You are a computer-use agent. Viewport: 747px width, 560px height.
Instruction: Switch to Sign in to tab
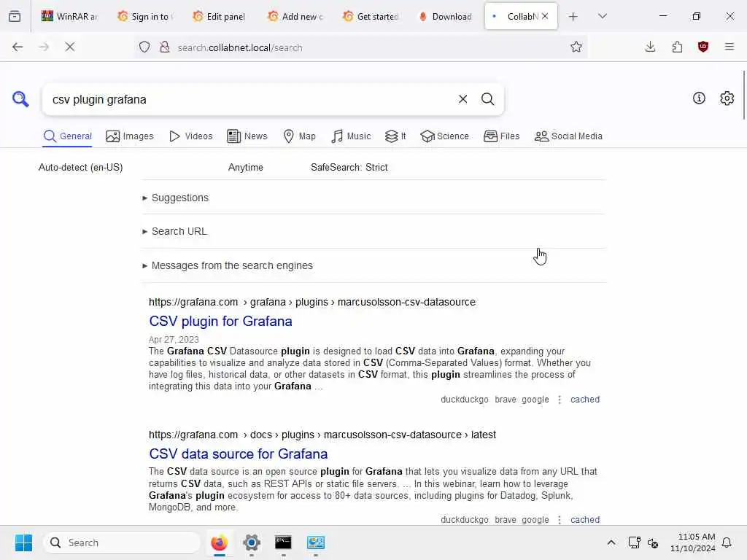145,16
